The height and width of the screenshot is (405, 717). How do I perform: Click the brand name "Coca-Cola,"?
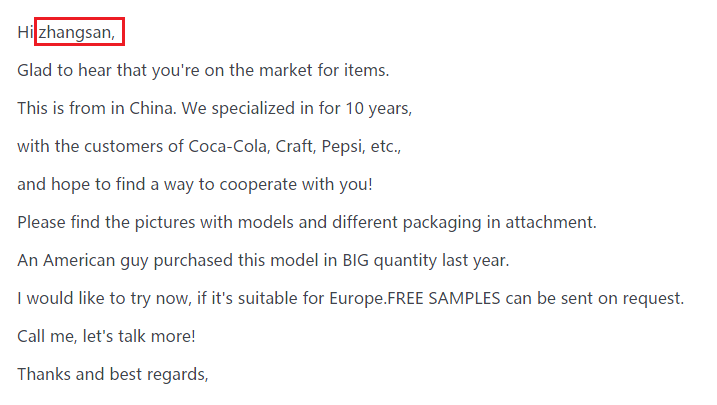coord(227,146)
